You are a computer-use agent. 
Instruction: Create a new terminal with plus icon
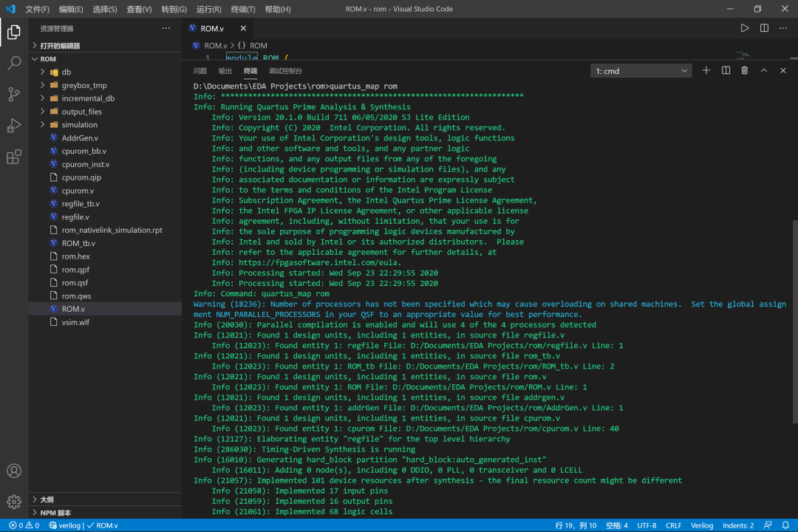(x=706, y=71)
